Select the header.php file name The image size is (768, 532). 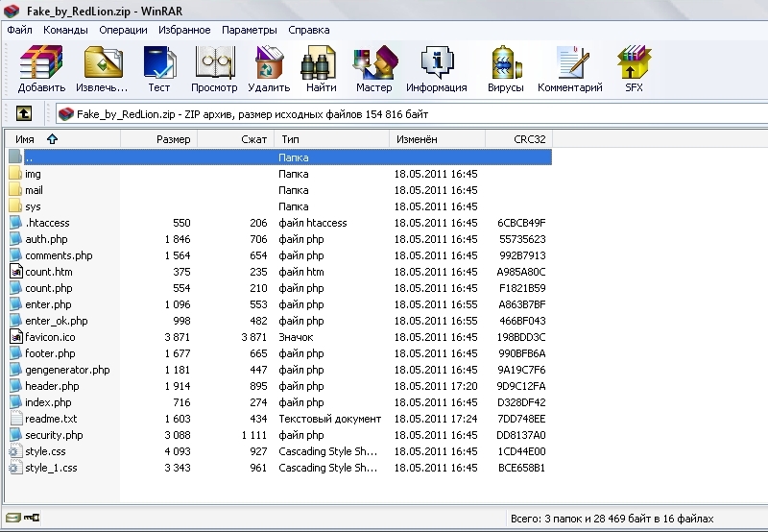point(52,386)
